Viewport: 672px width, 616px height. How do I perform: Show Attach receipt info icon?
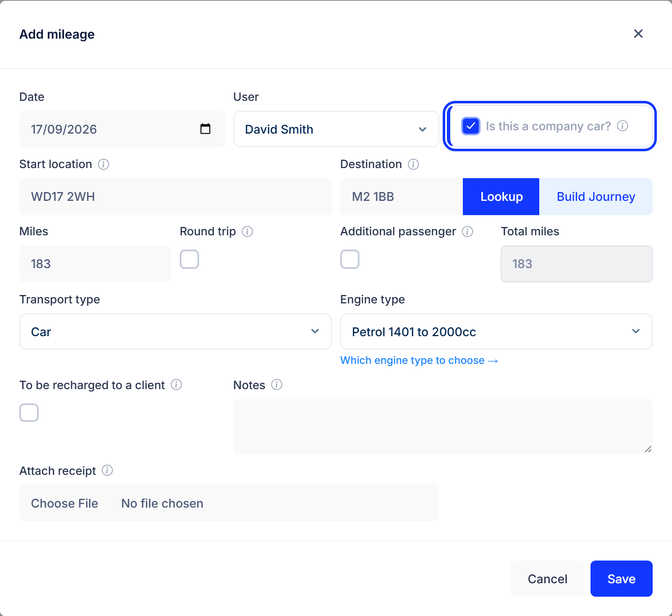pos(108,470)
